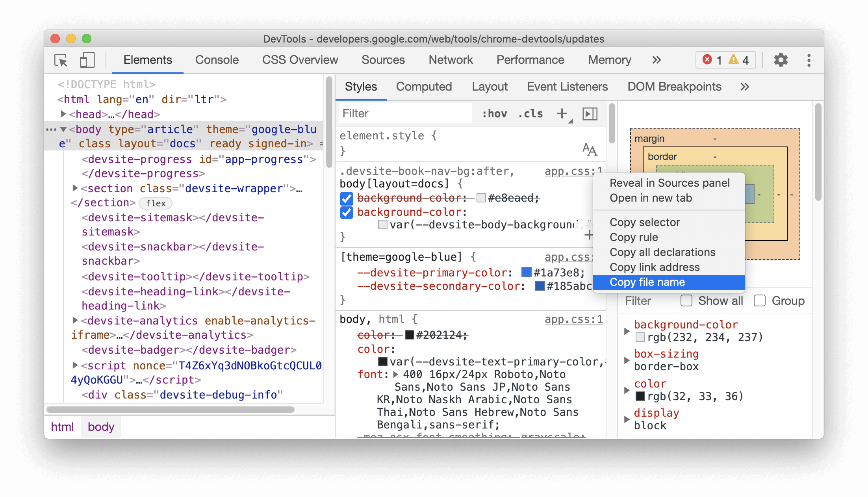Click the more tools overflow icon
Viewport: 868px width, 497px height.
pos(657,60)
